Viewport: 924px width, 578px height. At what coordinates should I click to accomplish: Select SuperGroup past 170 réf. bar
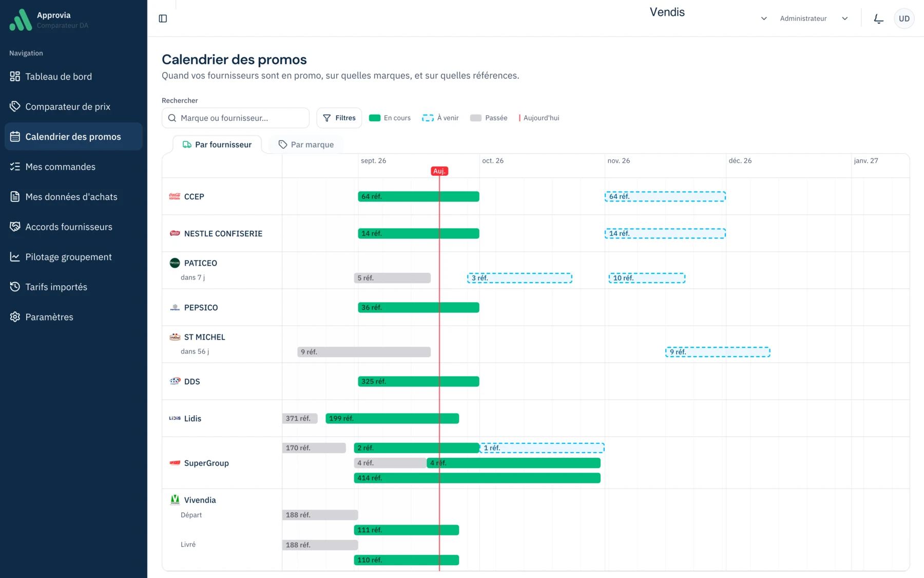(314, 448)
